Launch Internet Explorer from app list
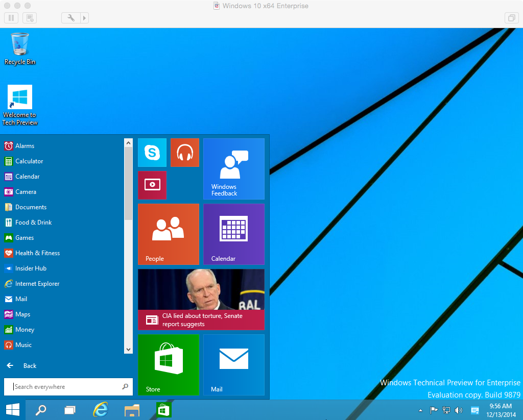Viewport: 523px width, 420px height. [62, 284]
